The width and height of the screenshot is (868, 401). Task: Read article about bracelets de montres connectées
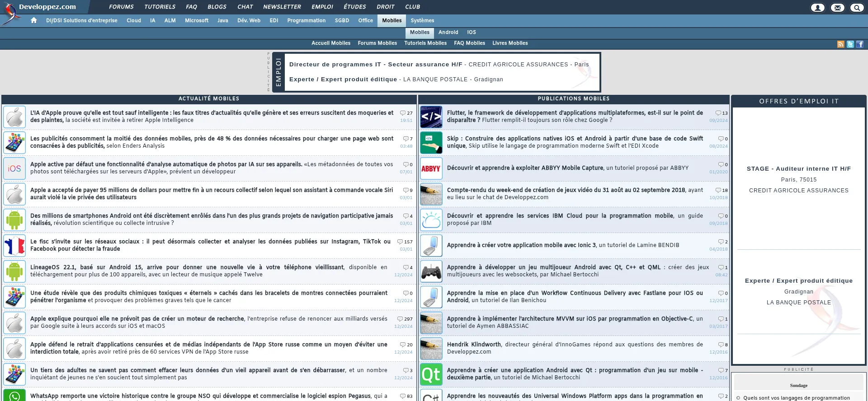[x=209, y=297]
